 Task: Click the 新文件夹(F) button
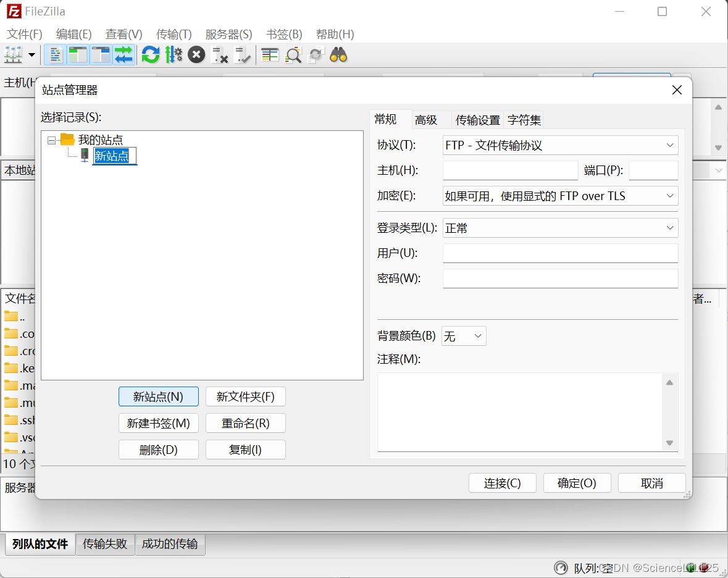click(x=246, y=397)
